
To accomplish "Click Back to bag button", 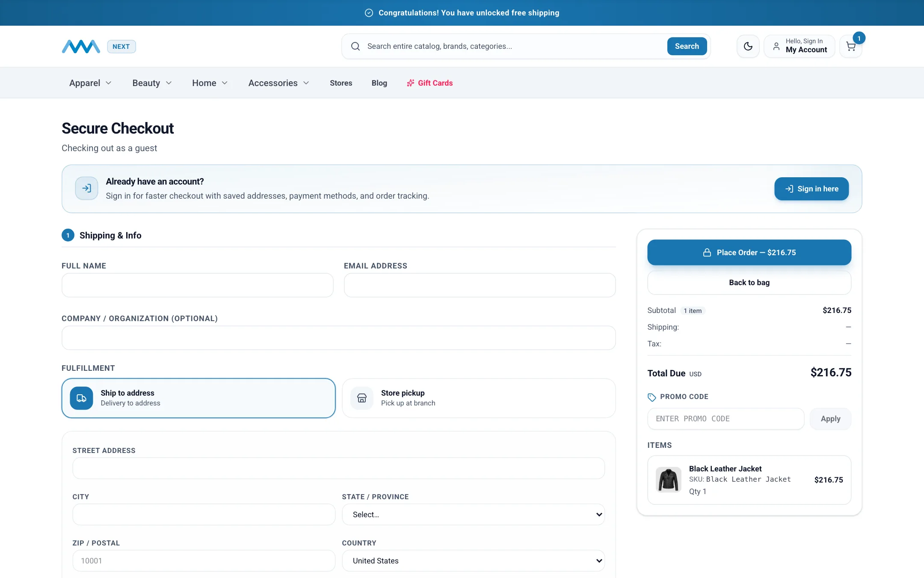I will 749,283.
